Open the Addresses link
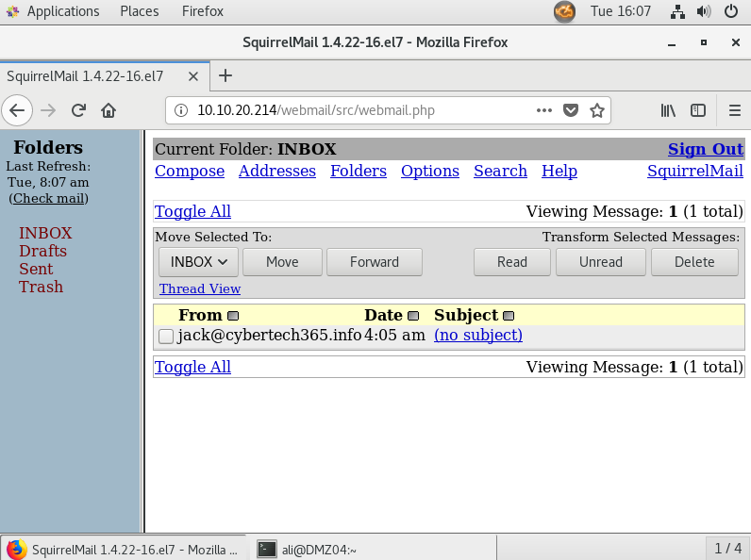751x560 pixels. pos(277,171)
